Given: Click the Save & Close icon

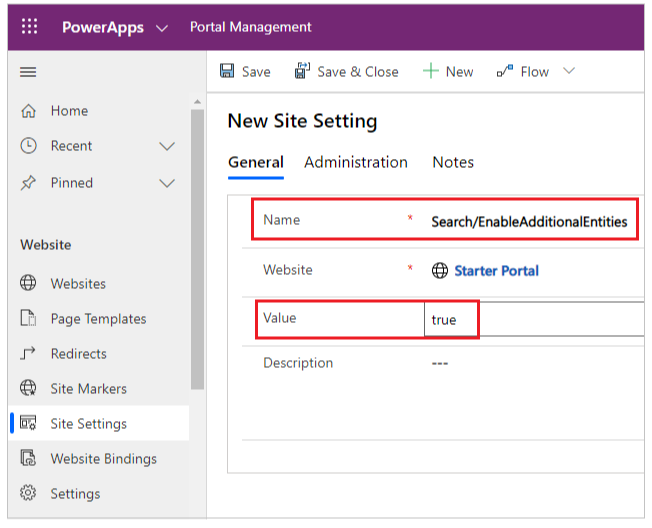Looking at the screenshot, I should (x=302, y=71).
